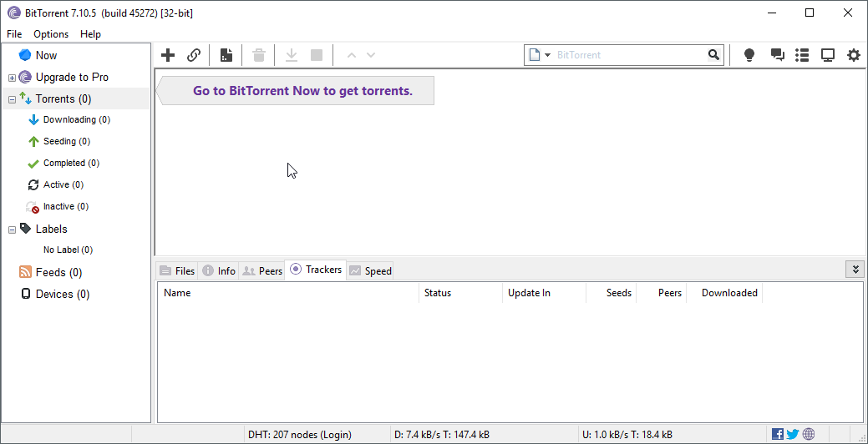This screenshot has width=868, height=444.
Task: Click into the BitTorrent search field
Action: coord(630,55)
